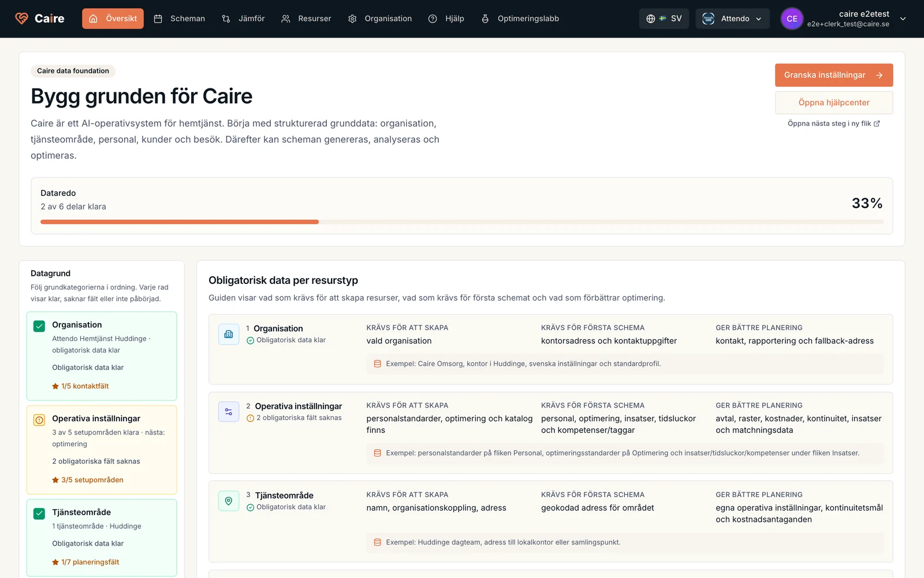The height and width of the screenshot is (578, 924).
Task: Click the 'Caire data foundation' badge
Action: click(x=73, y=71)
